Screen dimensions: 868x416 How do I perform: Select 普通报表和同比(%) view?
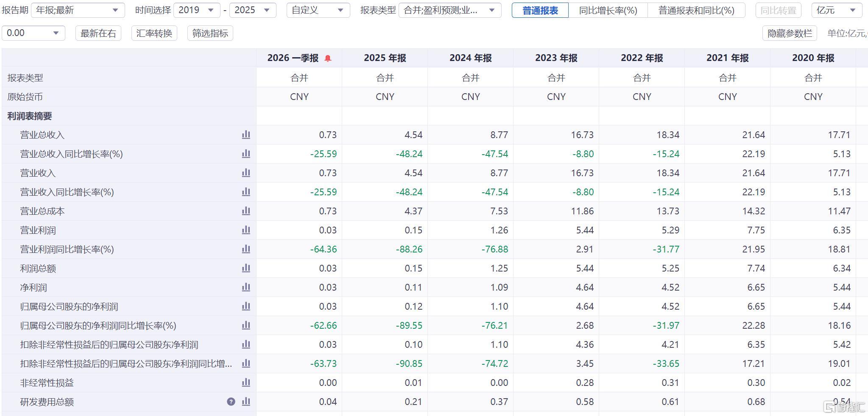click(696, 10)
